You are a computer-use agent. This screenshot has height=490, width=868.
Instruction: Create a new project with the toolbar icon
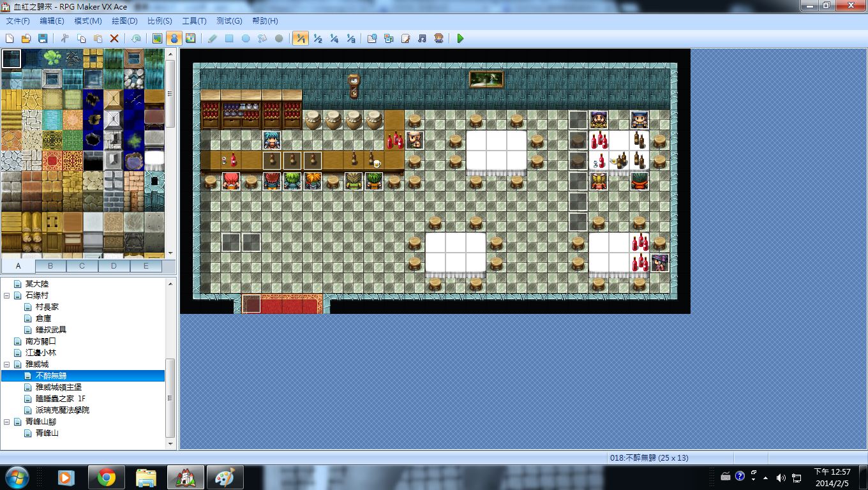tap(10, 38)
